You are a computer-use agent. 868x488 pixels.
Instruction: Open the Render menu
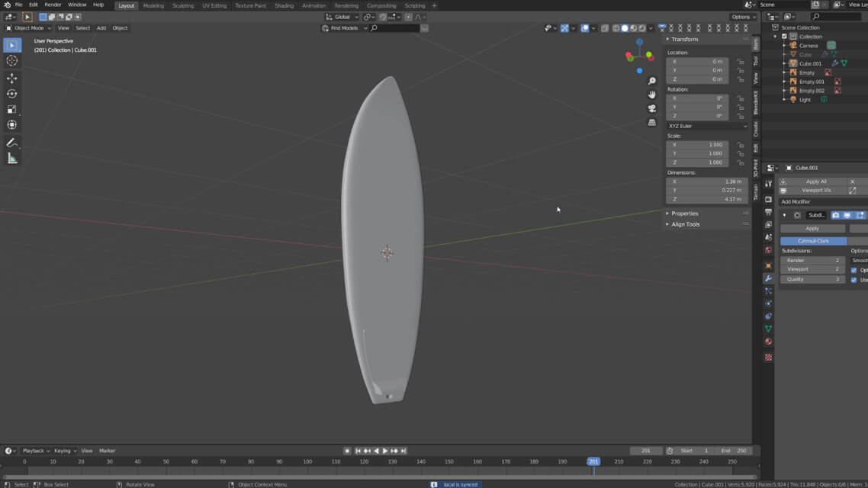point(53,5)
